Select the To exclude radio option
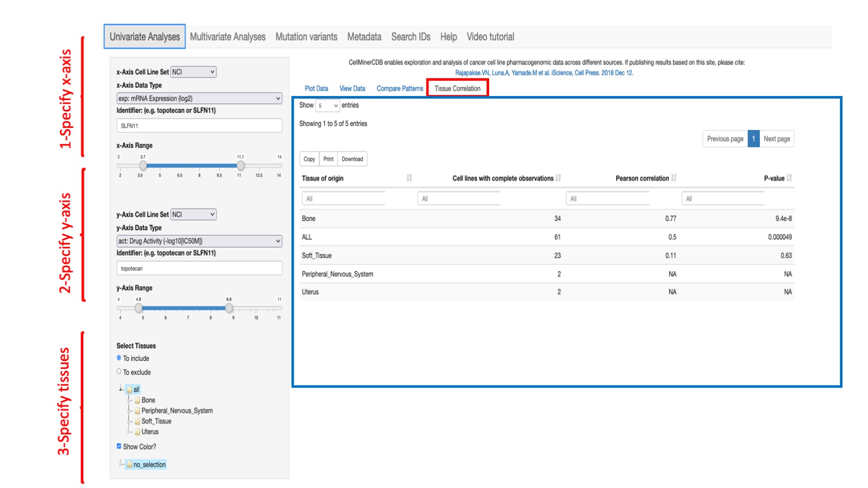This screenshot has width=868, height=488. (118, 372)
